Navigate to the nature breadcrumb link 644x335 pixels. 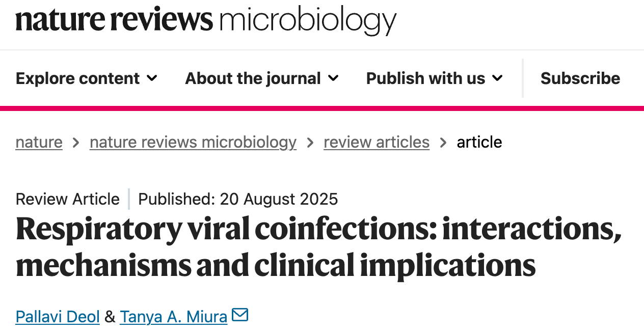click(x=39, y=142)
